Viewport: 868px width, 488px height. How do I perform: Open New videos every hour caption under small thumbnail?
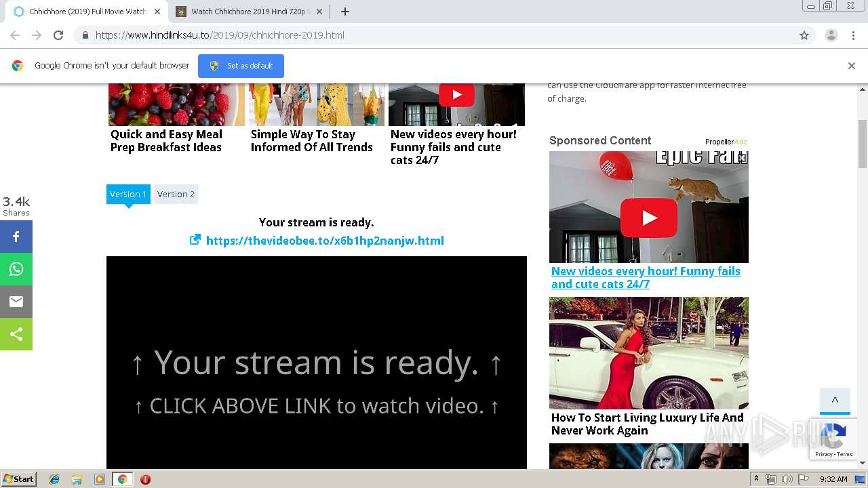[453, 147]
